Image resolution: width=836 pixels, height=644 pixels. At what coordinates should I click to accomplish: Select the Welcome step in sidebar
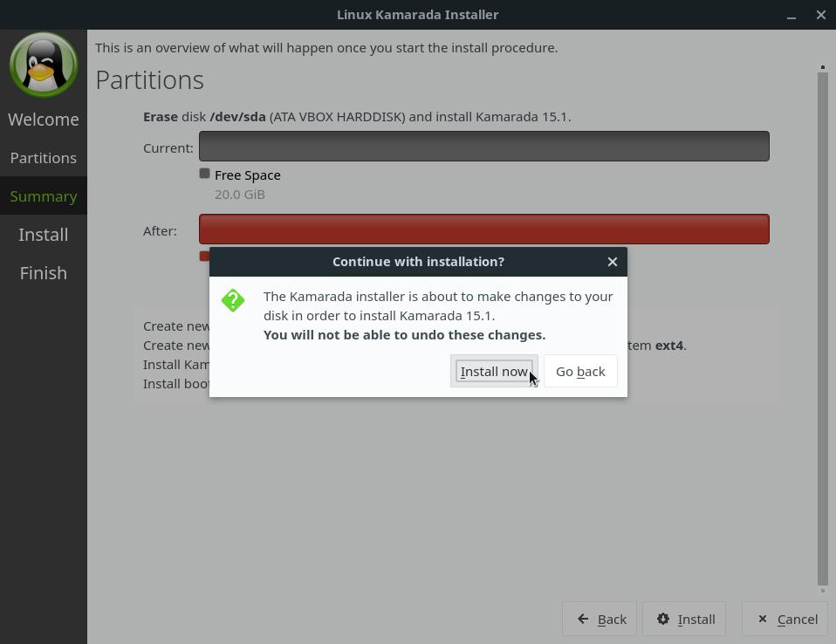point(44,120)
